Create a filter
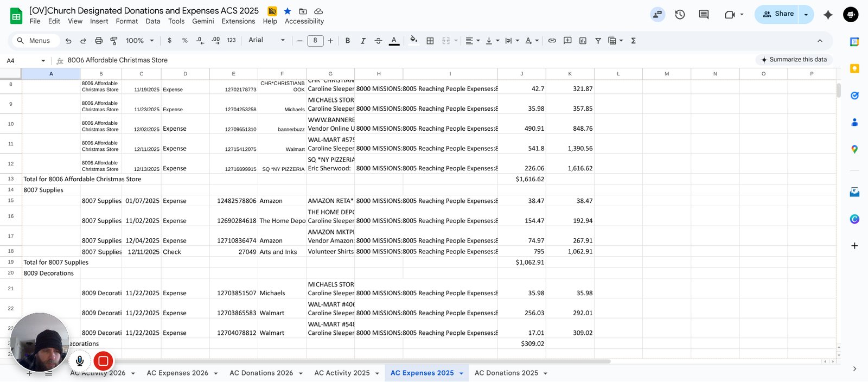The image size is (868, 382). coord(598,41)
